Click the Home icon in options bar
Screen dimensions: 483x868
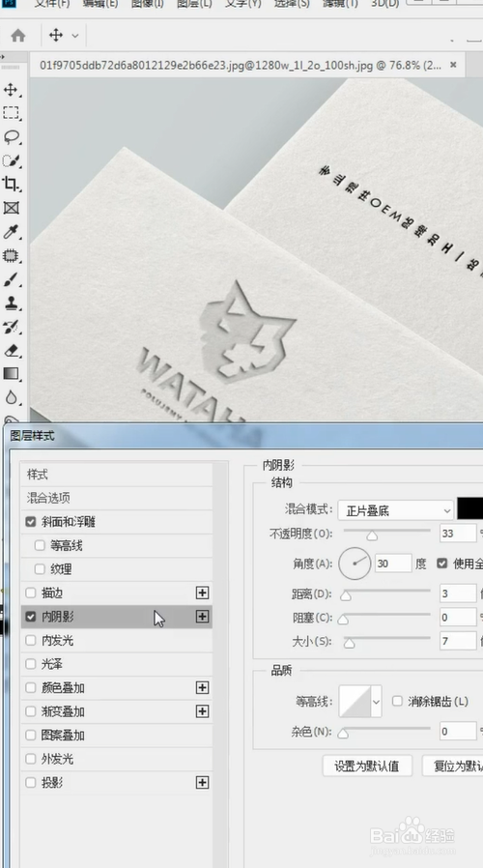pyautogui.click(x=18, y=36)
